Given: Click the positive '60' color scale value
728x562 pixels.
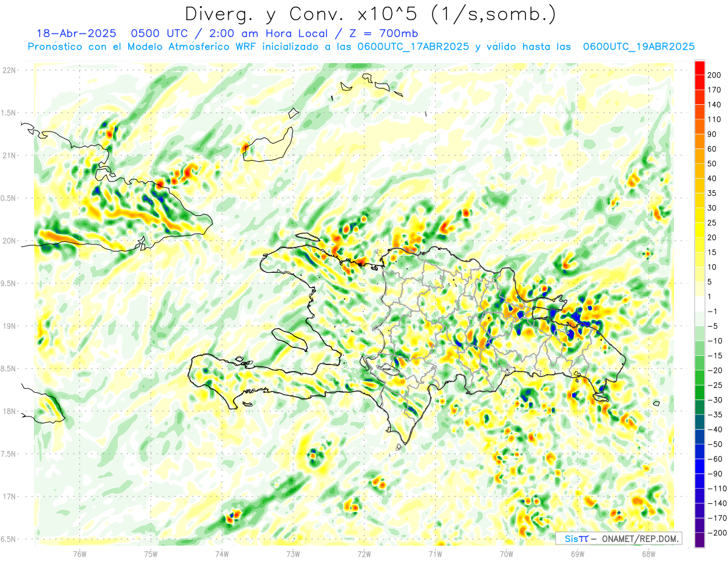Looking at the screenshot, I should click(713, 149).
